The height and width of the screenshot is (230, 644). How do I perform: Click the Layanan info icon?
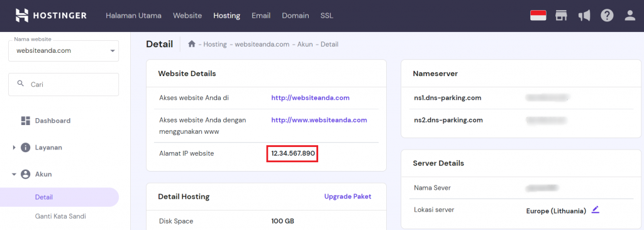[25, 148]
